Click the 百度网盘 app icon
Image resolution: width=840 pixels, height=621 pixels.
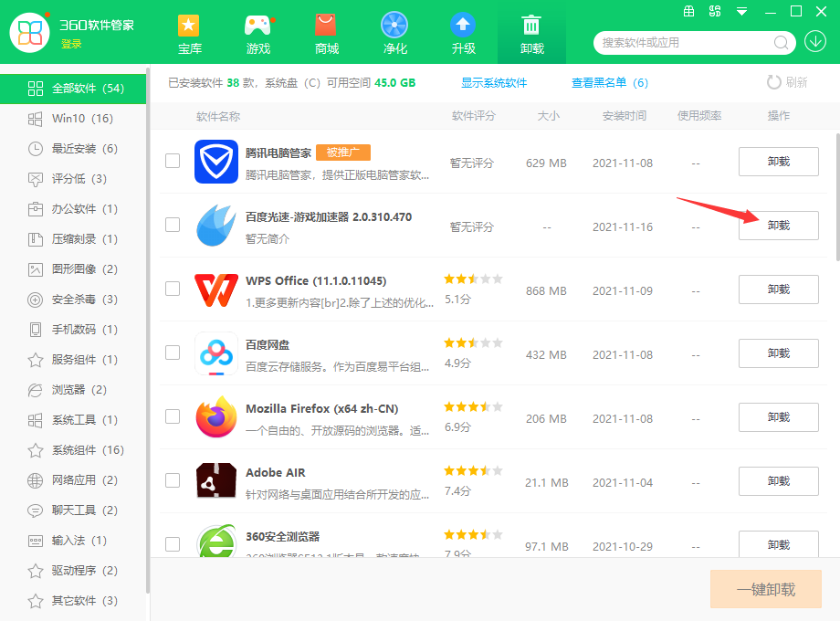(215, 353)
